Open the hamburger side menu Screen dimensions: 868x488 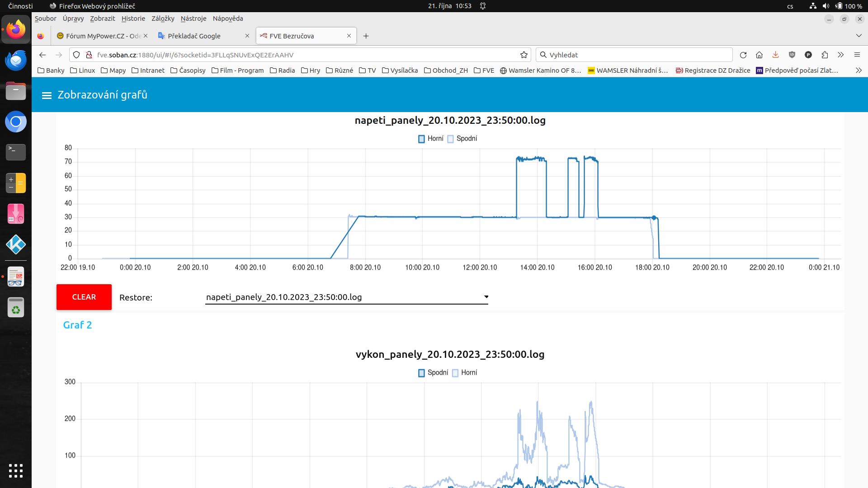click(x=46, y=95)
